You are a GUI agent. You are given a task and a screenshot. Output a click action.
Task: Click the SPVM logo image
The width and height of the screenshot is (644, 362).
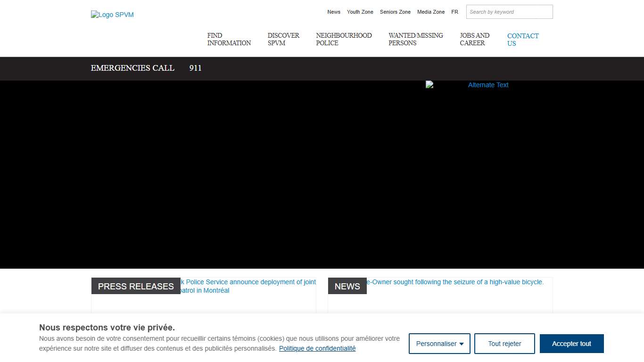(112, 15)
